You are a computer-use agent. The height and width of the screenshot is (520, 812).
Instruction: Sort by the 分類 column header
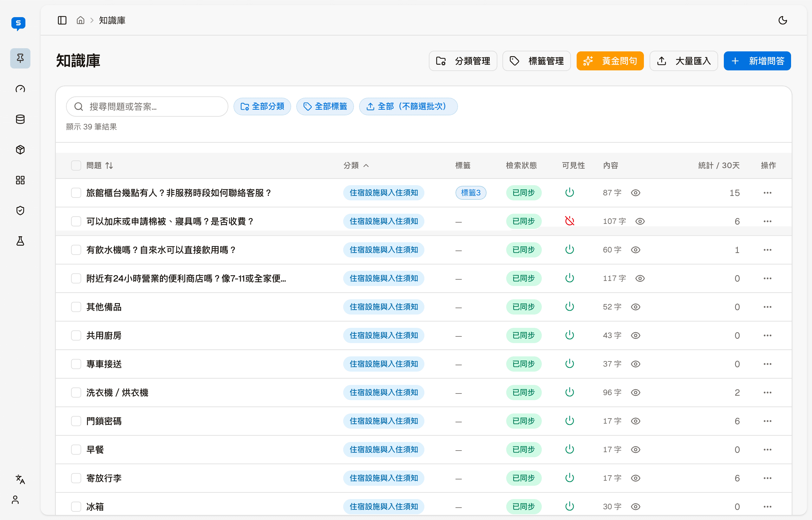point(356,166)
